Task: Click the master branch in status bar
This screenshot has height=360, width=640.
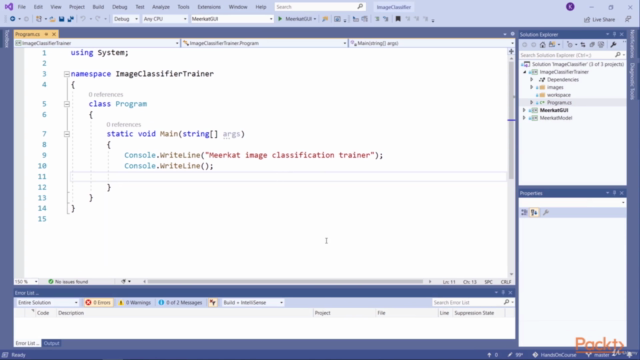Action: tap(598, 355)
